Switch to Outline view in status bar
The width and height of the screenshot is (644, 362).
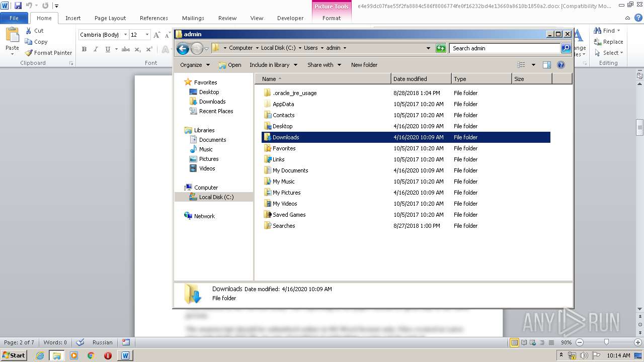[x=543, y=342]
